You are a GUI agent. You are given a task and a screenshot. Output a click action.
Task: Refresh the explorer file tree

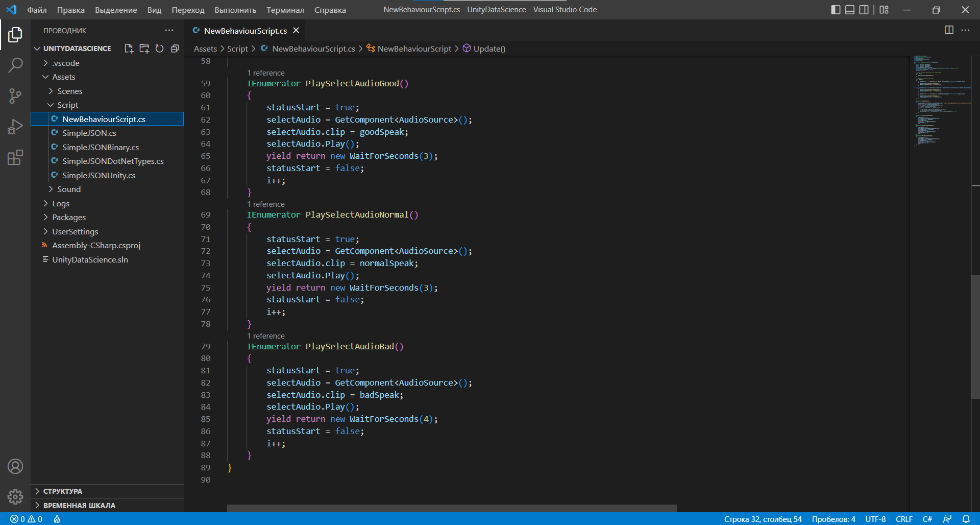[159, 49]
